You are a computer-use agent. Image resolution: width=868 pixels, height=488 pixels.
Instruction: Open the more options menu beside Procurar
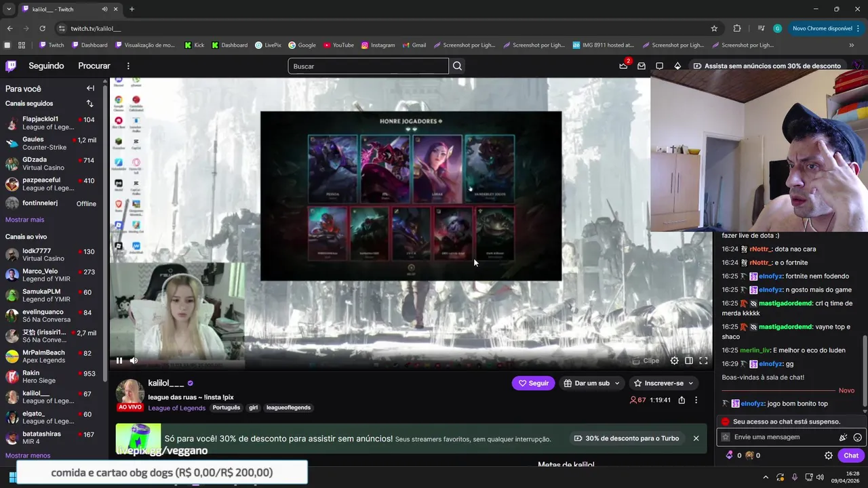[x=128, y=66]
